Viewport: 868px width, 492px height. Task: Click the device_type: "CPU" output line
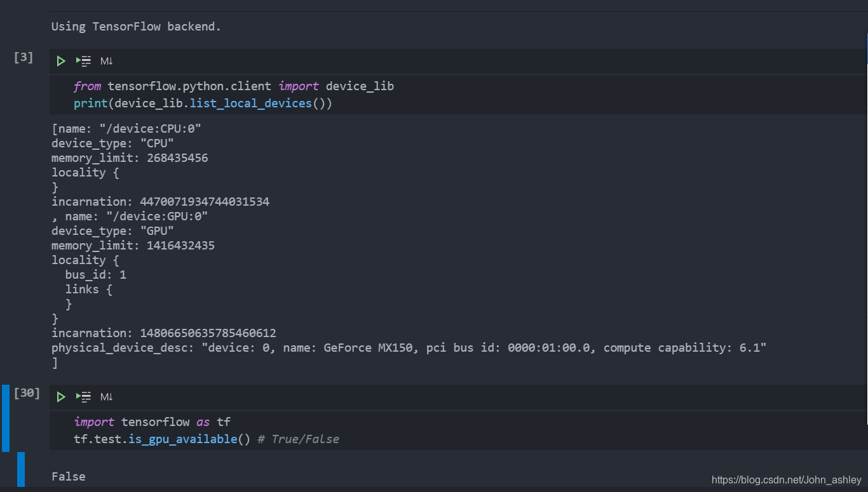[112, 143]
